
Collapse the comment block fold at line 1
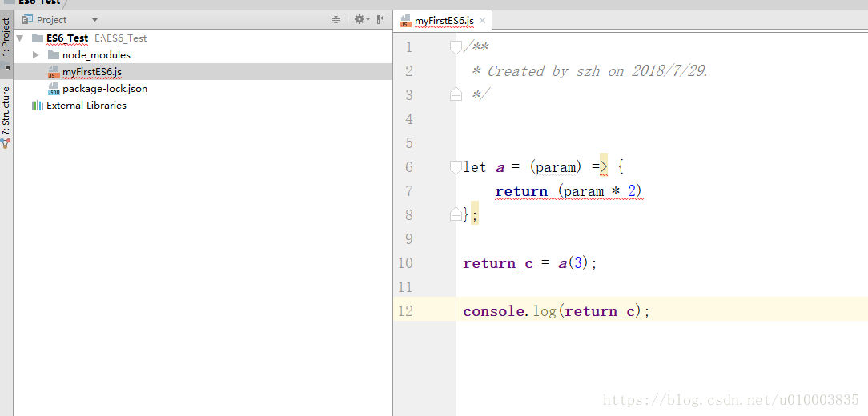click(x=456, y=47)
